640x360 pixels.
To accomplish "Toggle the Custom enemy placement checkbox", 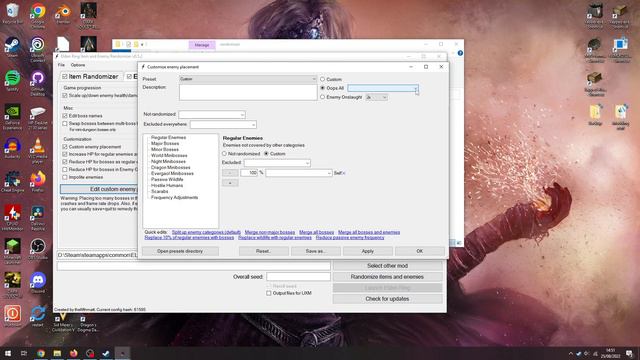I will [64, 147].
